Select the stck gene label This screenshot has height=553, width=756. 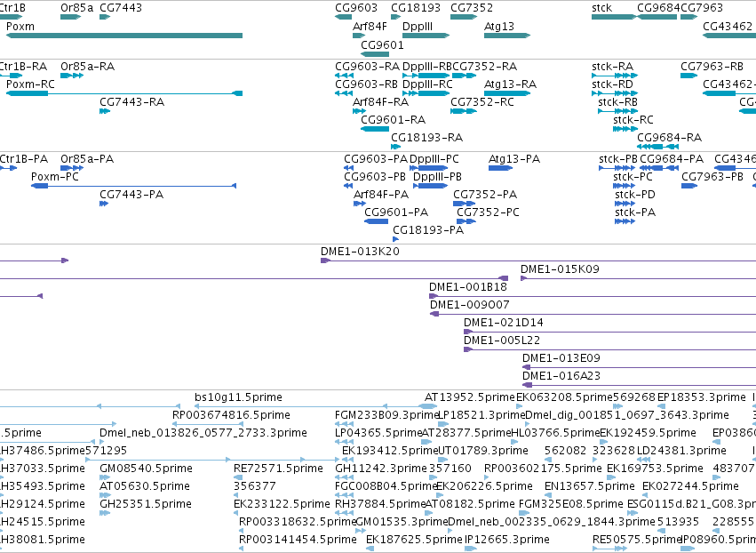(601, 8)
